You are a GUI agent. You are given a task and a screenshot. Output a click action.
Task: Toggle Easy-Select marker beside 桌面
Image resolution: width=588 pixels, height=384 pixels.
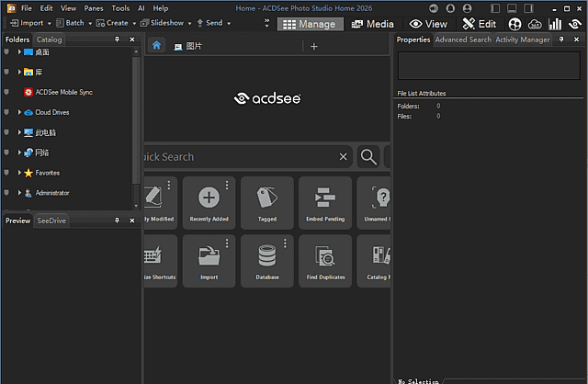(x=6, y=51)
